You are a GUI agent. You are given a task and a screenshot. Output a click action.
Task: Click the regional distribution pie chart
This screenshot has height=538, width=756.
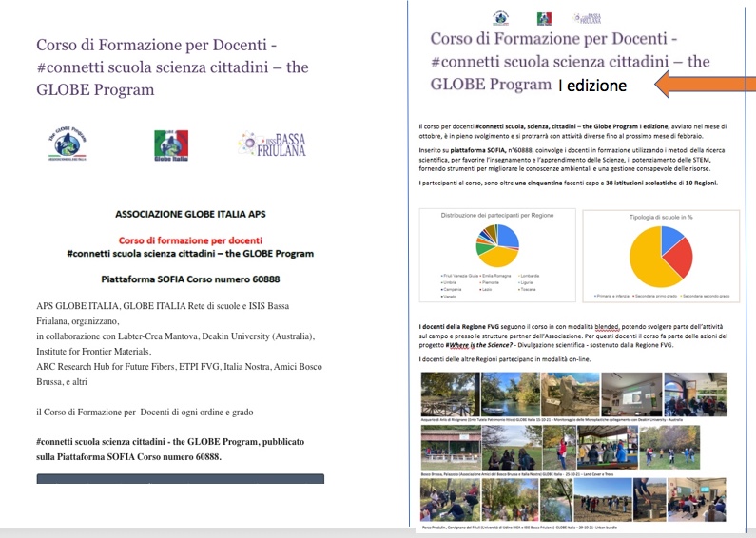coord(497,245)
